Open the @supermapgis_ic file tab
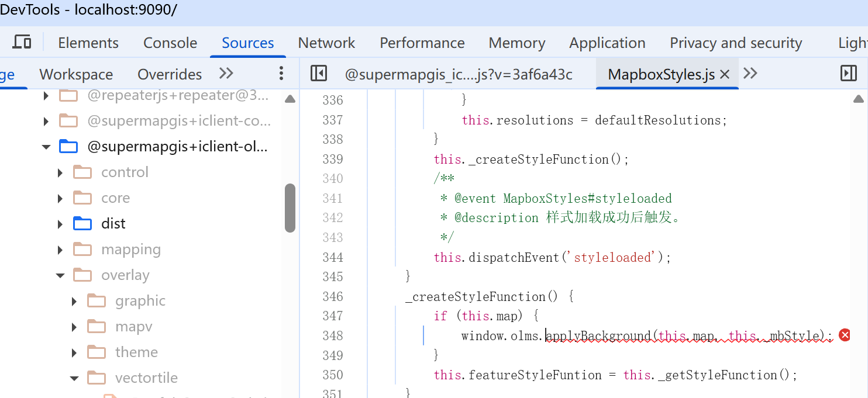Image resolution: width=868 pixels, height=398 pixels. 458,74
